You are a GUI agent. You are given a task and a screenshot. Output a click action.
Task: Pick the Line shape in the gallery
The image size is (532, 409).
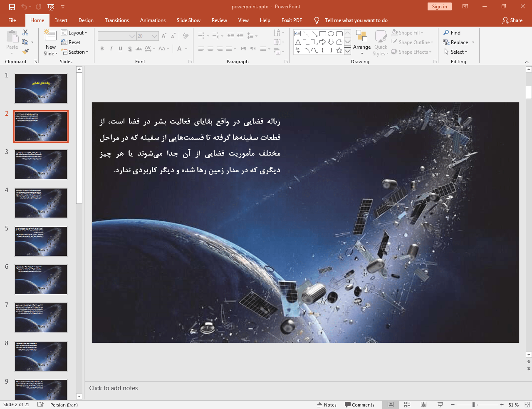click(306, 33)
